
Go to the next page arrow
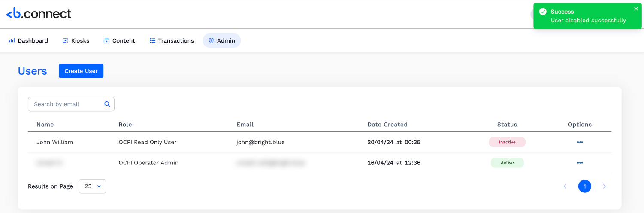[604, 186]
